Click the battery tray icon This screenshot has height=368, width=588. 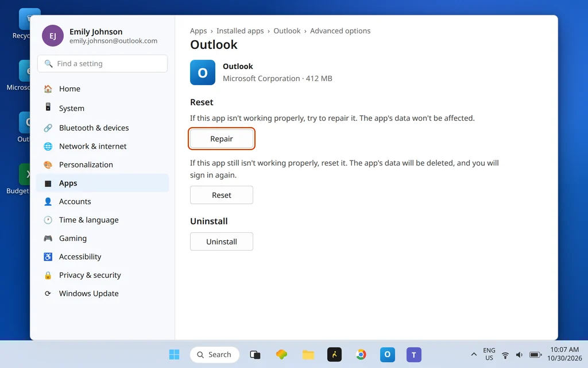(x=536, y=355)
